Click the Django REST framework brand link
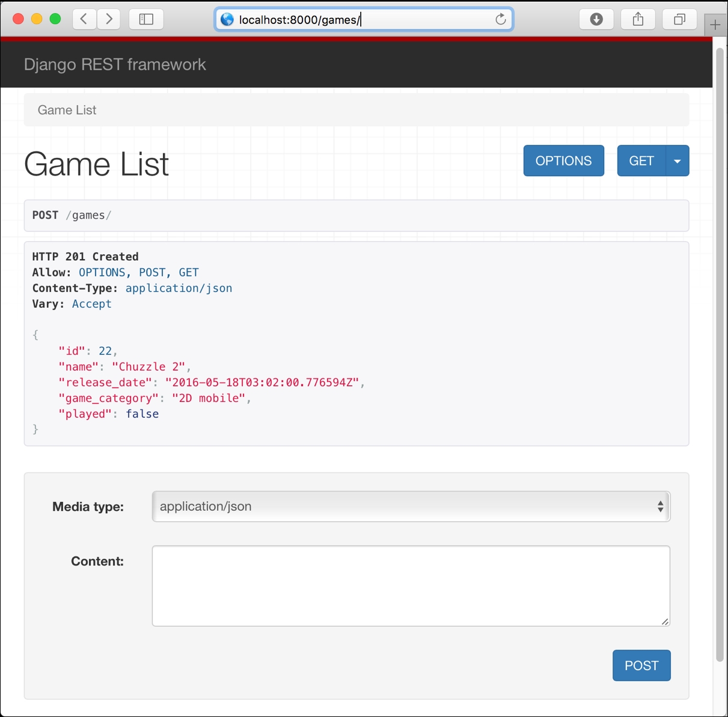This screenshot has width=728, height=717. pos(115,64)
